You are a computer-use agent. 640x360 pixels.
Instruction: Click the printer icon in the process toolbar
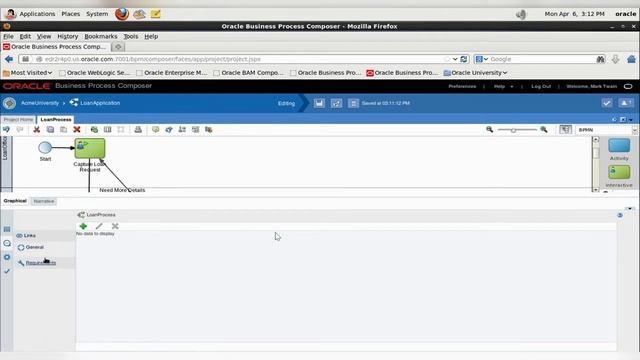tap(138, 129)
